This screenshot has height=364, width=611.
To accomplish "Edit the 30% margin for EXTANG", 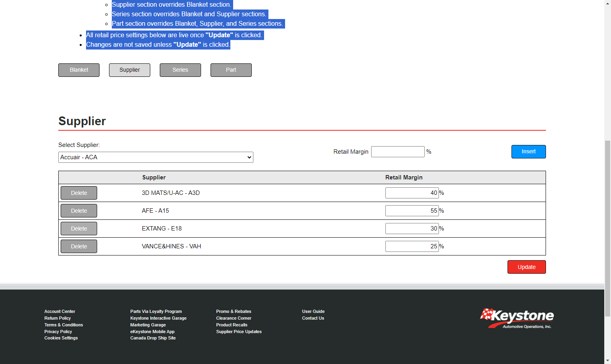I will [x=412, y=229].
